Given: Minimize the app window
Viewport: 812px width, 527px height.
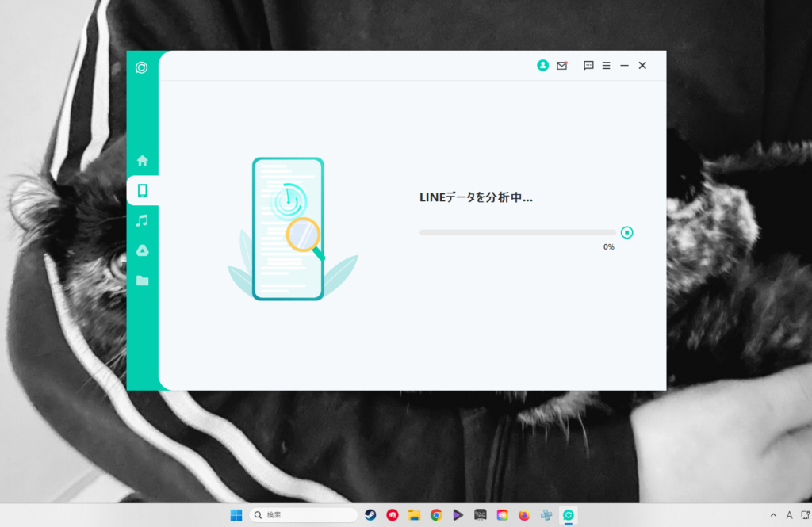Looking at the screenshot, I should click(624, 66).
